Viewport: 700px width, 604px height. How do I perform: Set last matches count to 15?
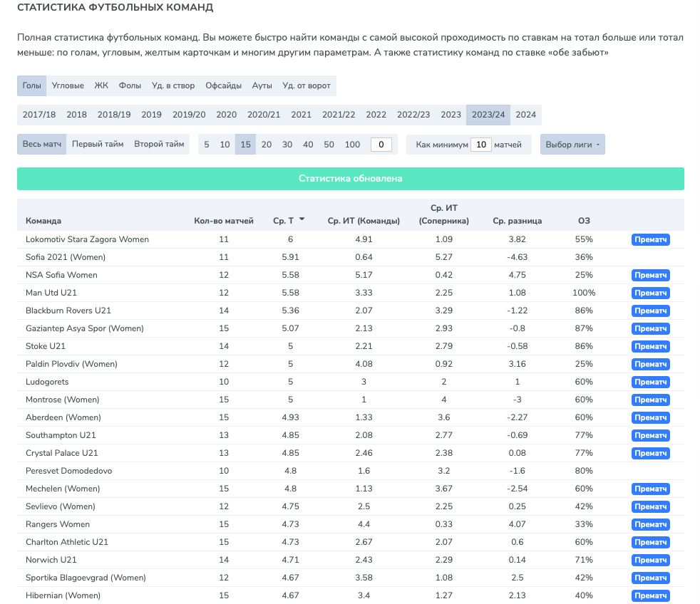[x=245, y=145]
